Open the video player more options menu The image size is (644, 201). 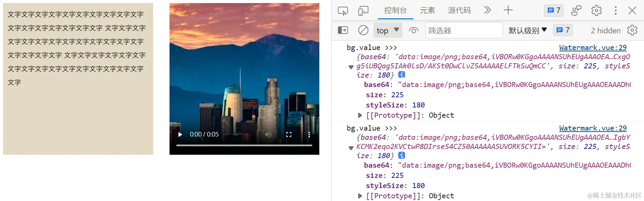tap(309, 134)
